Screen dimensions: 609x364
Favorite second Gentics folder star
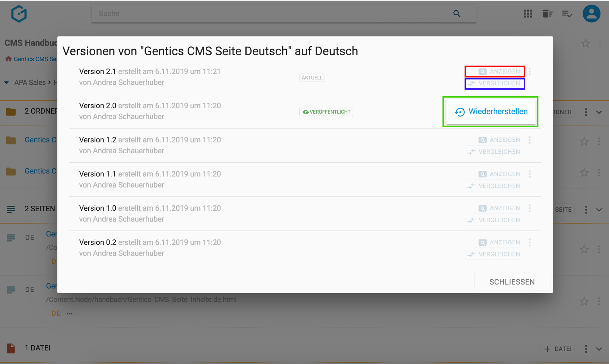coord(584,172)
